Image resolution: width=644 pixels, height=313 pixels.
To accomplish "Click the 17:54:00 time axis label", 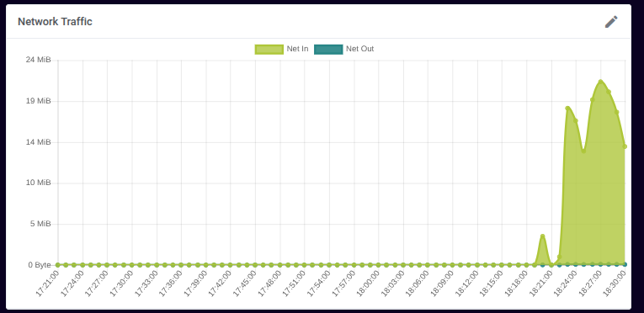I will [x=318, y=284].
